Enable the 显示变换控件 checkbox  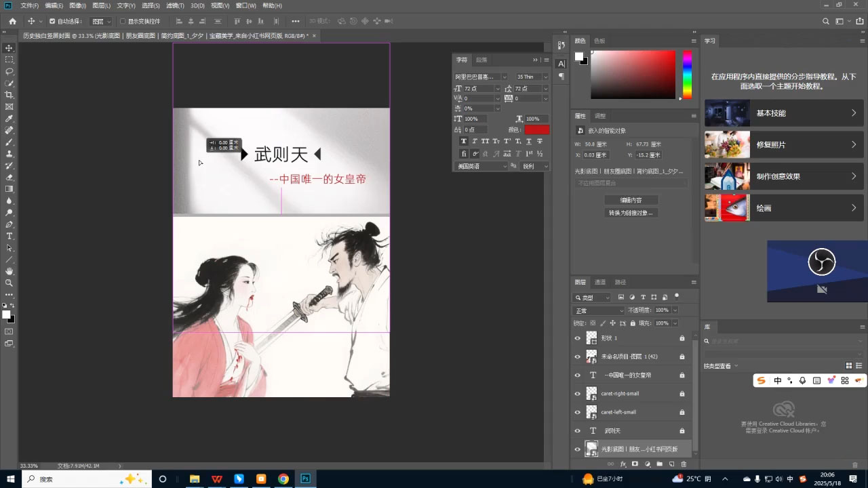click(123, 21)
